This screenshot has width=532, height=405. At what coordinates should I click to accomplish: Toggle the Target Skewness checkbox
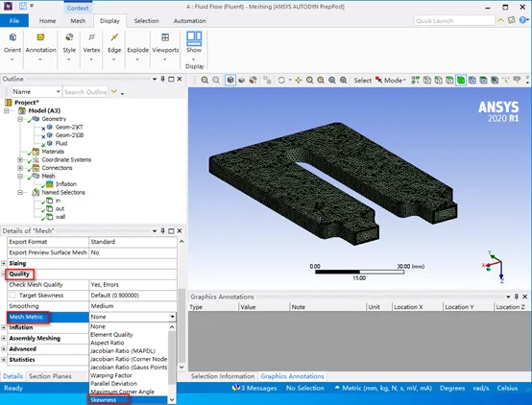pos(12,295)
